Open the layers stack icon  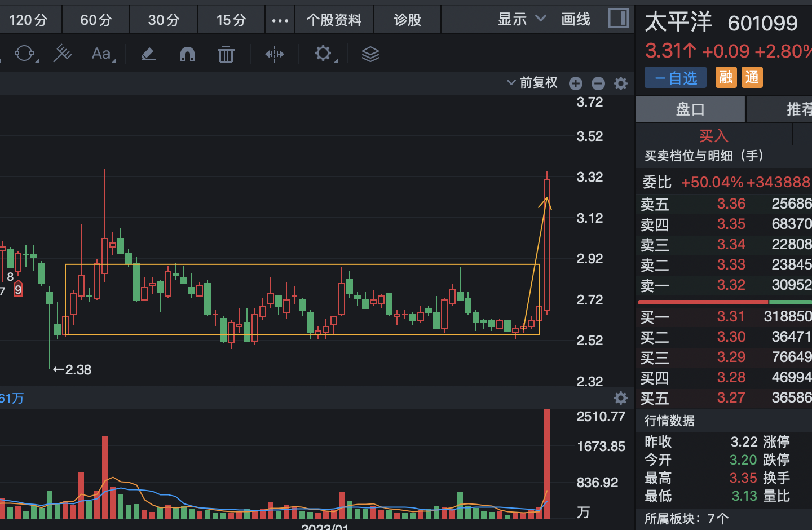pos(370,54)
